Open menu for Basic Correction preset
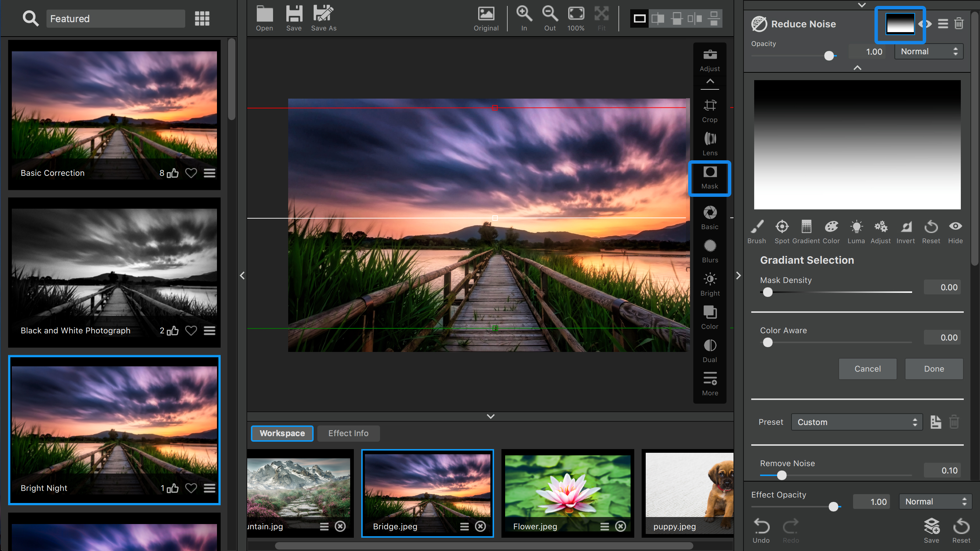 210,173
